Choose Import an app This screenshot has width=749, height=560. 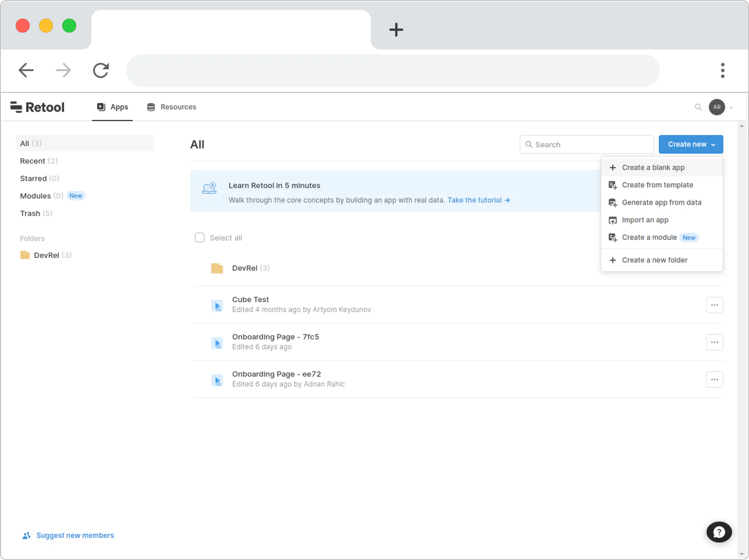pos(662,220)
